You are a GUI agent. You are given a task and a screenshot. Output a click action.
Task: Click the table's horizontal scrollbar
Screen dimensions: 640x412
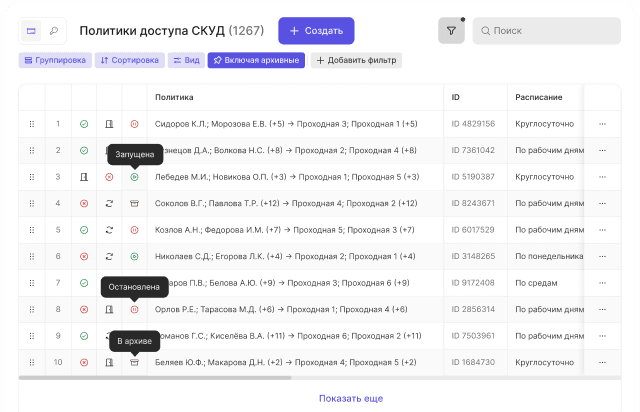155,378
